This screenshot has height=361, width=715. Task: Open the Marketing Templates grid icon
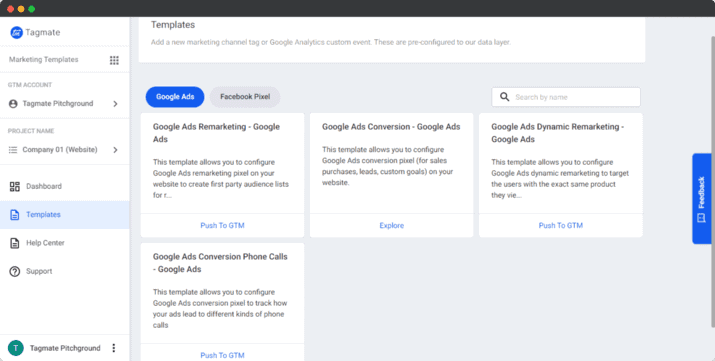pos(114,60)
